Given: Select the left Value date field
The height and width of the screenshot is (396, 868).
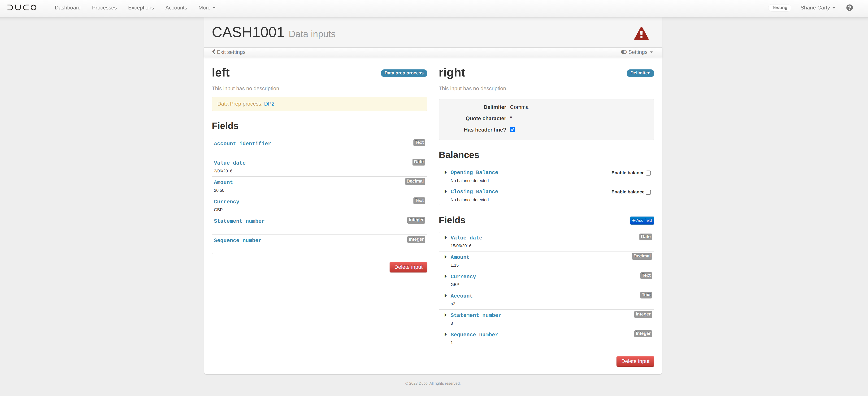Looking at the screenshot, I should tap(319, 167).
